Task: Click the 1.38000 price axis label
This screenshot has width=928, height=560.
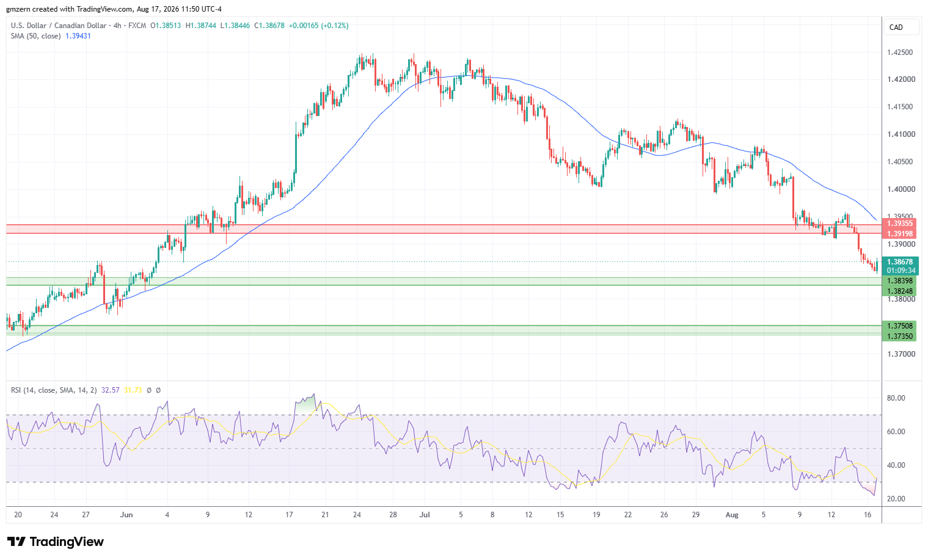Action: point(900,299)
